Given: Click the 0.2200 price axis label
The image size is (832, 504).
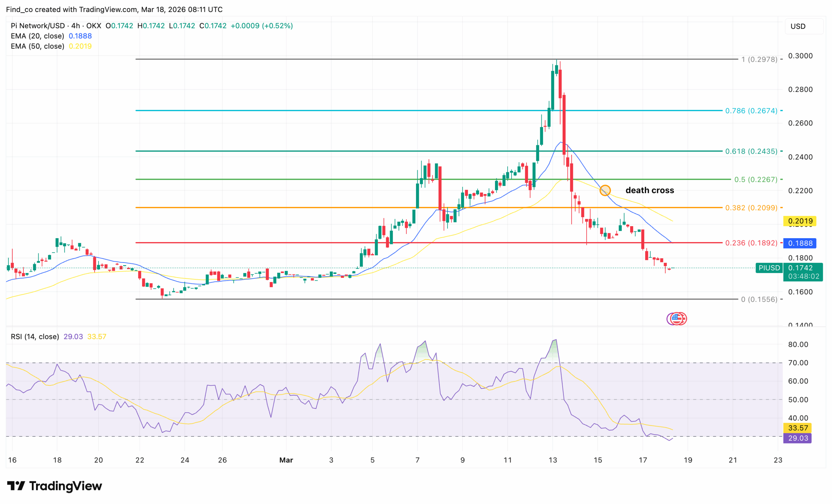Looking at the screenshot, I should tap(800, 191).
